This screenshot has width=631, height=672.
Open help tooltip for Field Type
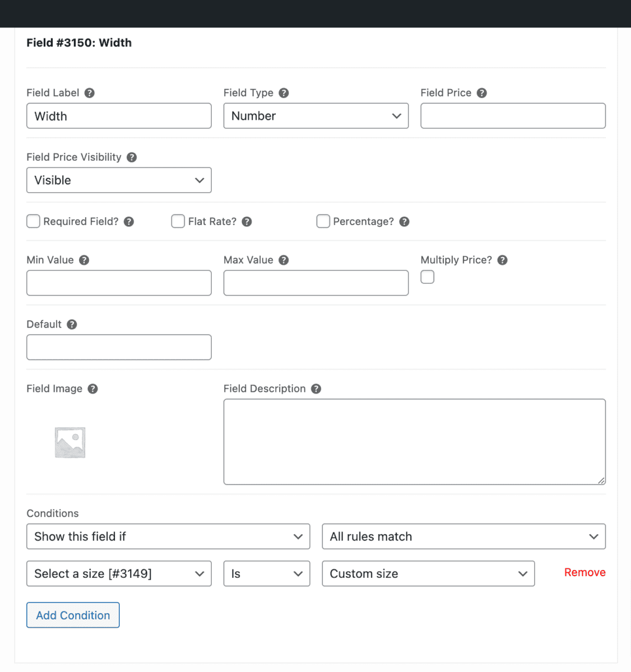tap(284, 93)
